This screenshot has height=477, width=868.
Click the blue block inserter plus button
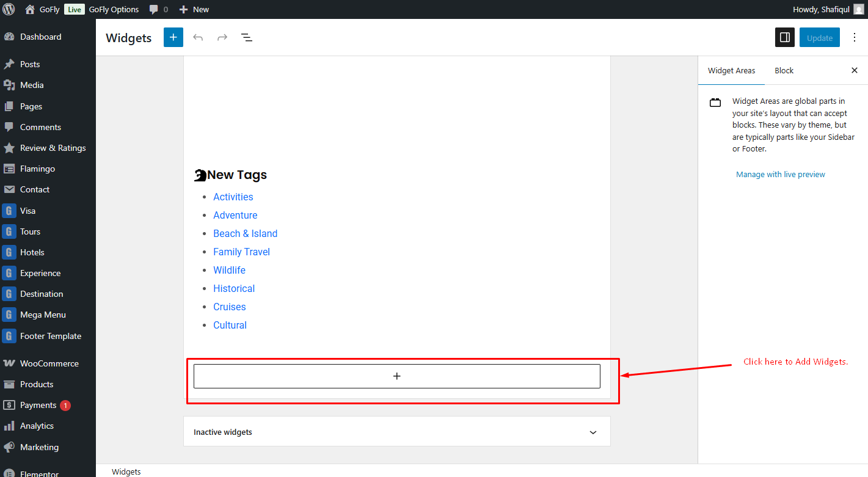tap(173, 37)
